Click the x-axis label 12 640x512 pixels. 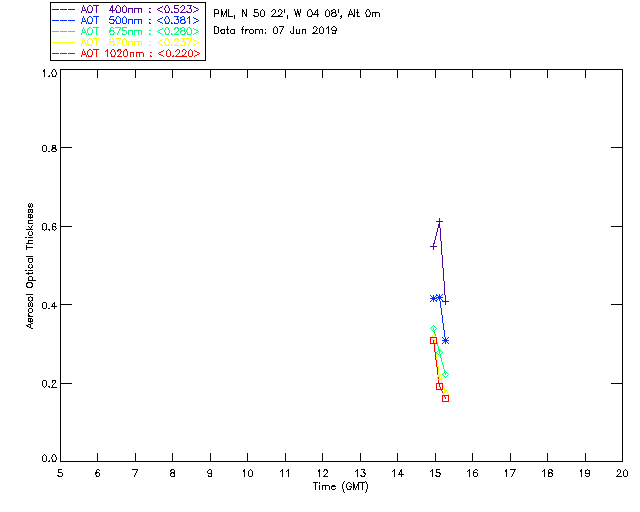[x=322, y=473]
